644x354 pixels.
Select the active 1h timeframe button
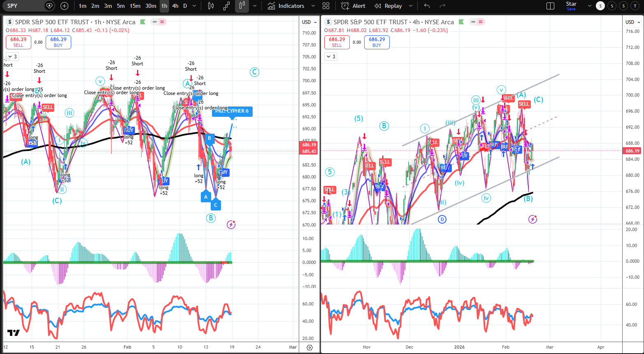(x=164, y=6)
